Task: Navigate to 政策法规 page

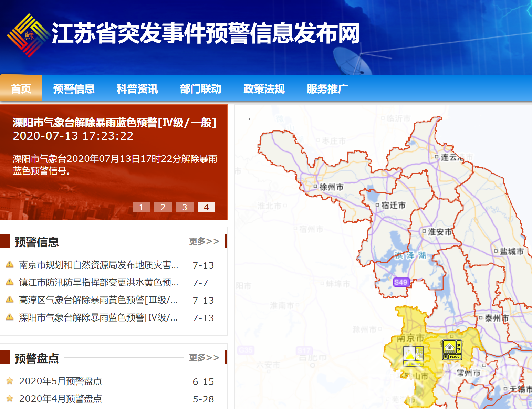Action: pos(264,88)
